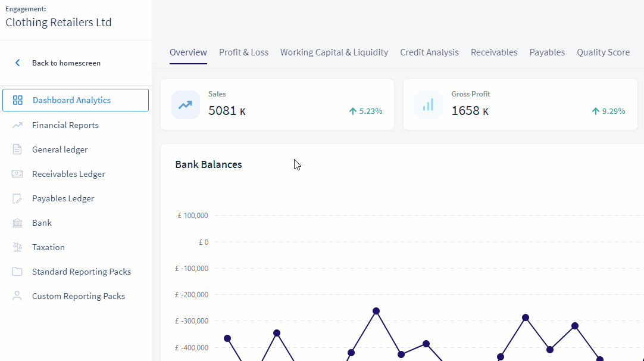The height and width of the screenshot is (361, 644).
Task: Click the Gross Profit value 1658 K
Action: coord(470,111)
